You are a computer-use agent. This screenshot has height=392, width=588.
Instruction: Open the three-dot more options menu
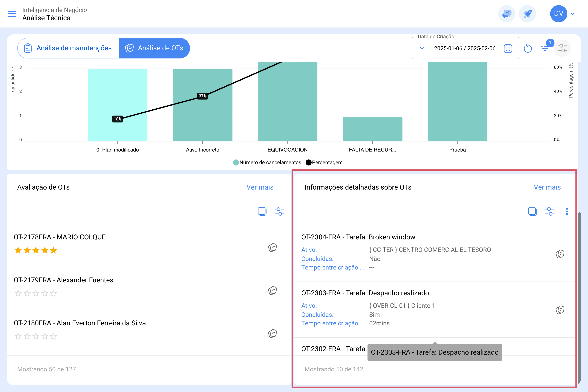[x=567, y=211]
